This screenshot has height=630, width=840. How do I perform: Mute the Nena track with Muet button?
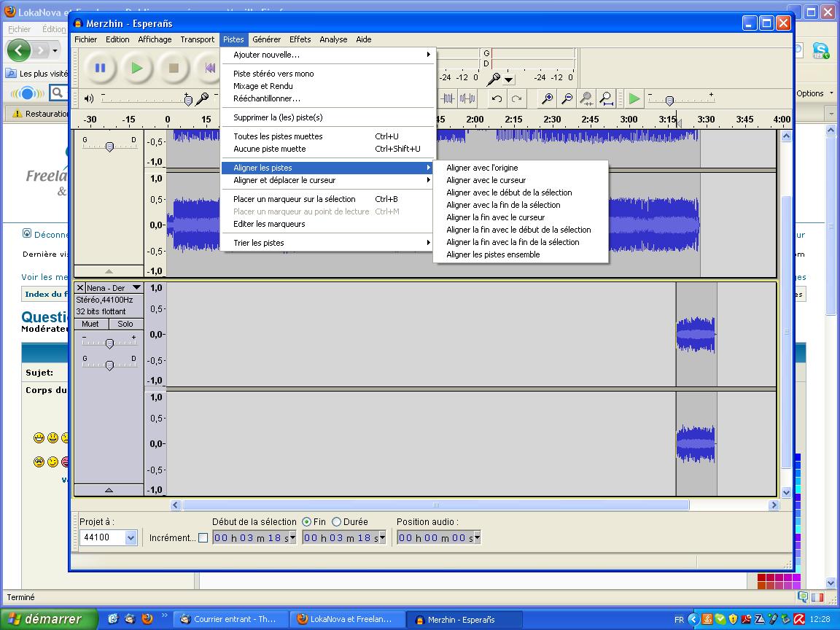point(90,324)
